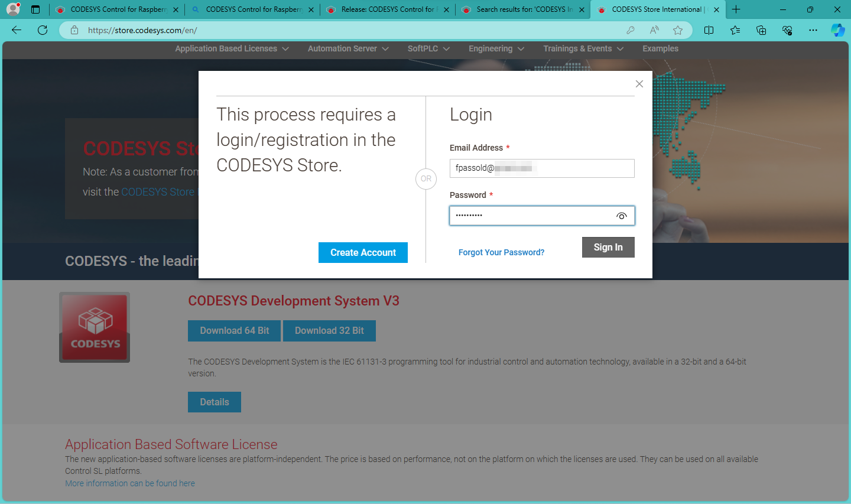This screenshot has height=504, width=851.
Task: Reload the page with refresh icon
Action: [43, 30]
